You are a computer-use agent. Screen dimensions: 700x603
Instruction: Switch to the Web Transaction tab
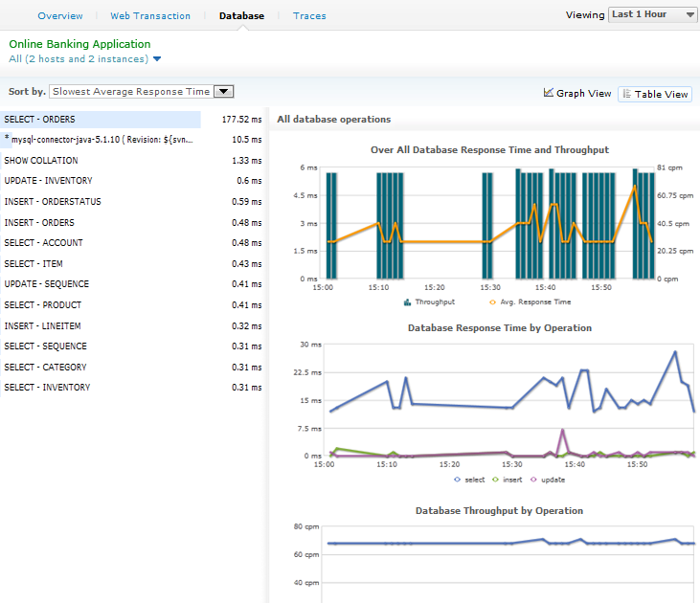click(x=150, y=16)
